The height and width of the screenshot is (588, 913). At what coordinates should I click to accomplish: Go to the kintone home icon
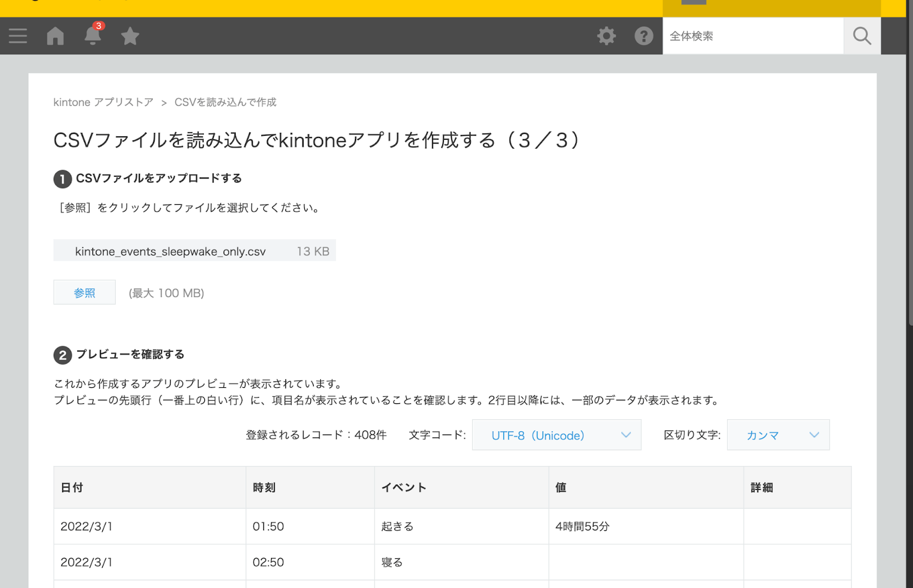tap(55, 36)
